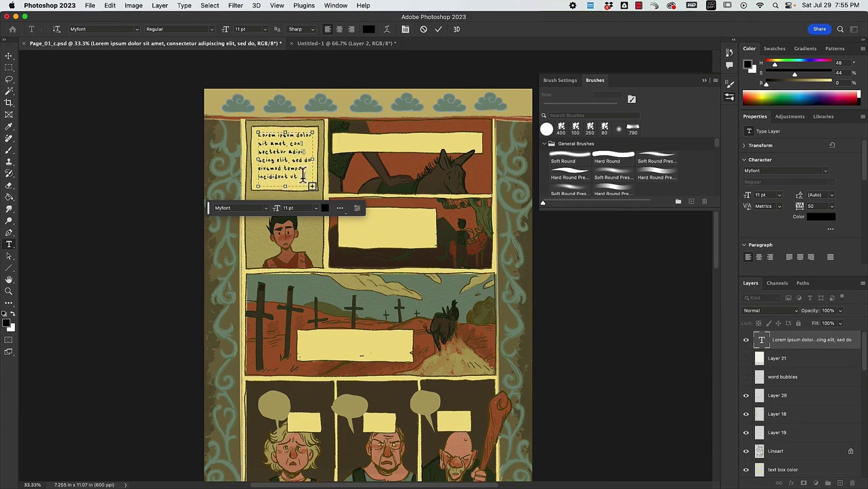The width and height of the screenshot is (868, 489).
Task: Switch to the Channels tab
Action: tap(777, 283)
